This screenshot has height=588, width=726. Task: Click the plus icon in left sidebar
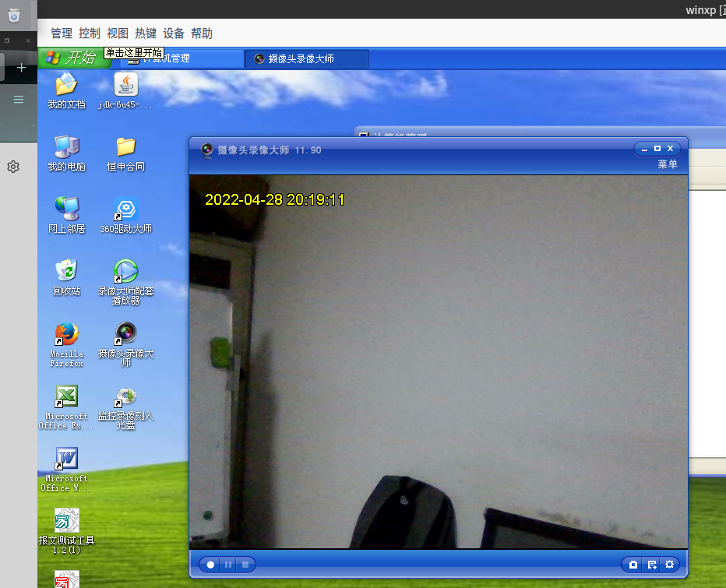[x=21, y=68]
